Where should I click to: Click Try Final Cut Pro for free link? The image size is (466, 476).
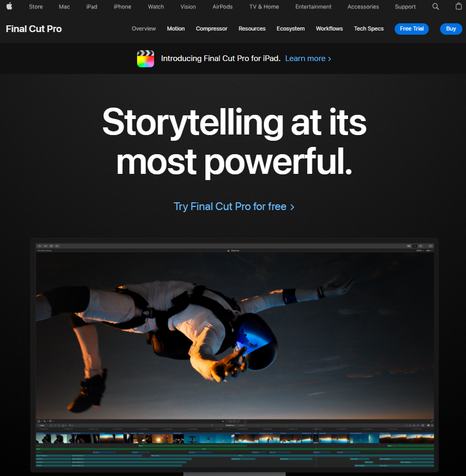pyautogui.click(x=234, y=207)
